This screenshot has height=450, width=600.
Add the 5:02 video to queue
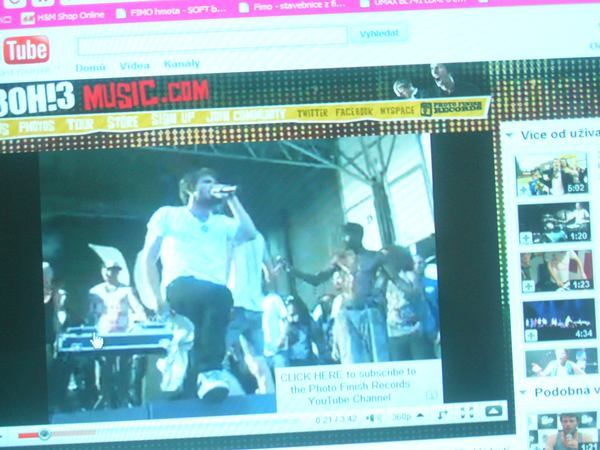523,190
